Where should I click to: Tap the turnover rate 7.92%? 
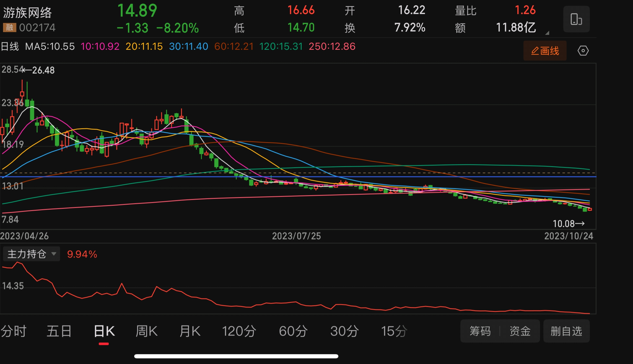(x=410, y=27)
